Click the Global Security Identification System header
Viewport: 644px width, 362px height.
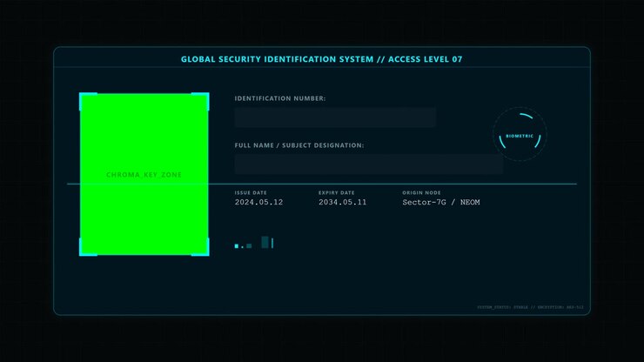pyautogui.click(x=322, y=59)
